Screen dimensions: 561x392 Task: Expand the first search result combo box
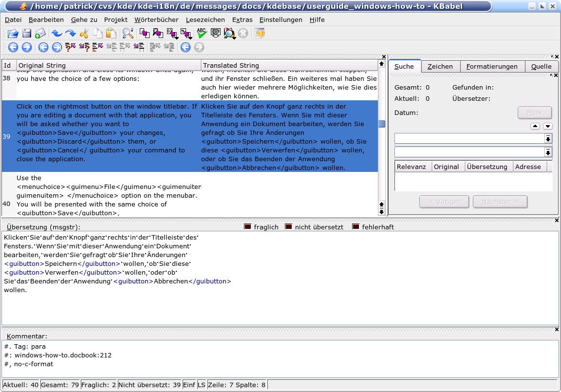point(548,138)
